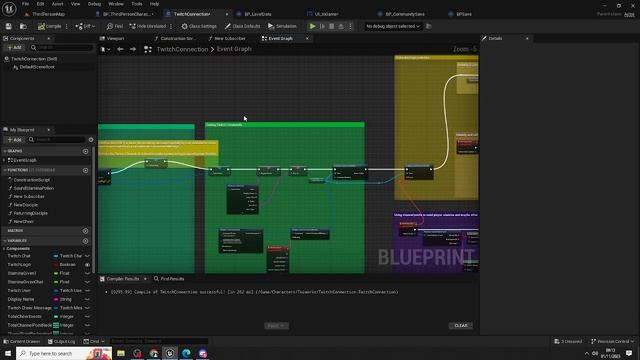Open Class Defaults

242,26
